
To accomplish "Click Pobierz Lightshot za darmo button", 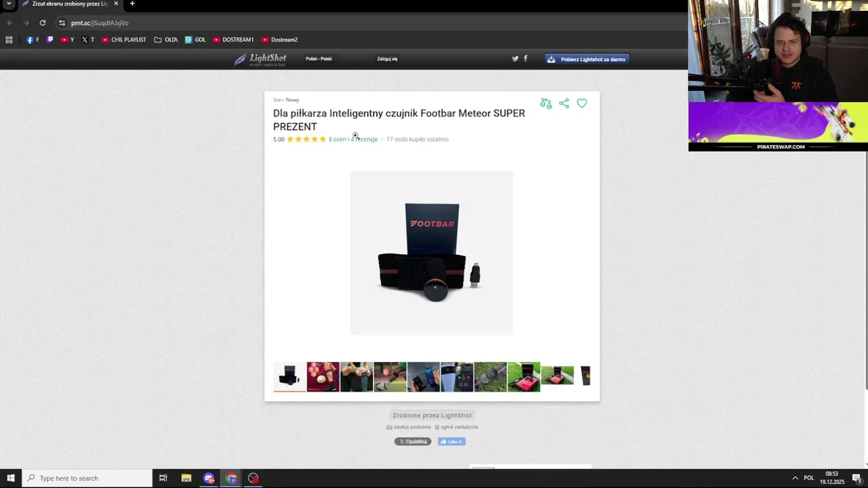I will tap(587, 60).
